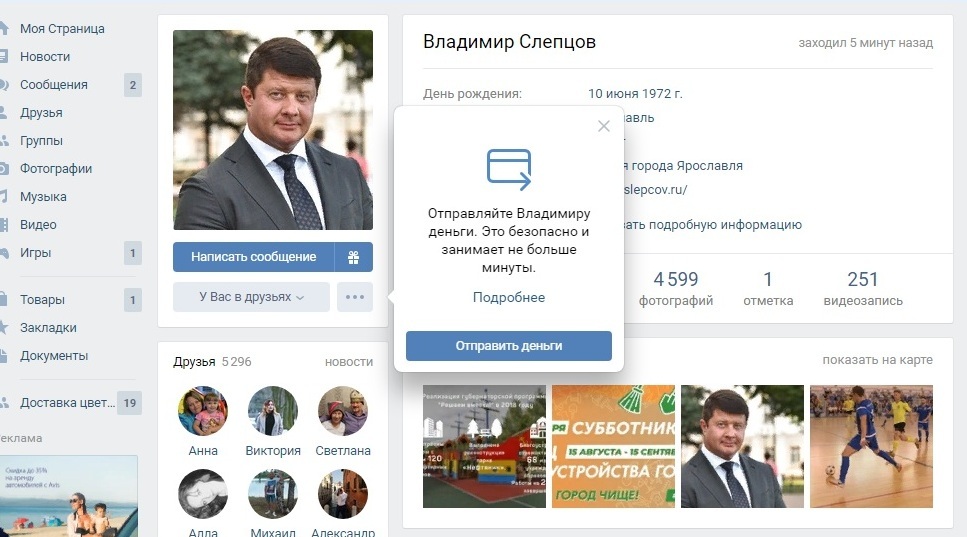The width and height of the screenshot is (967, 537).
Task: Click the money transfer card icon
Action: tap(509, 169)
